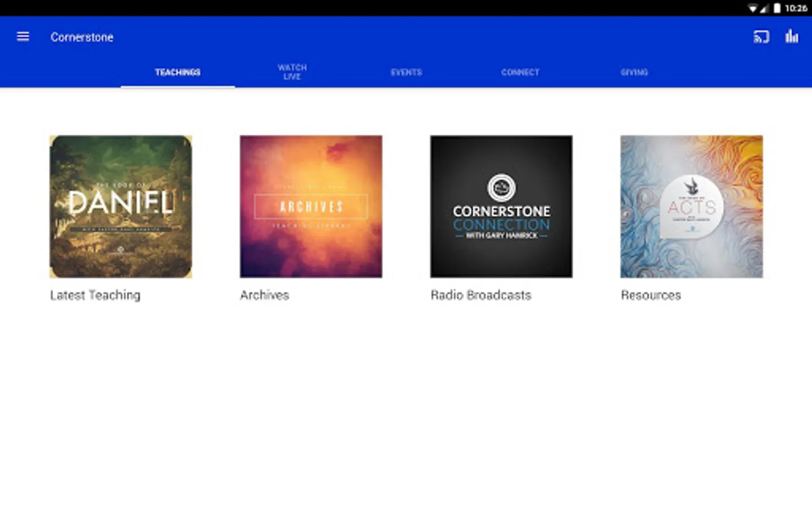The width and height of the screenshot is (812, 508).
Task: Open the Archives artwork thumbnail
Action: pyautogui.click(x=311, y=207)
